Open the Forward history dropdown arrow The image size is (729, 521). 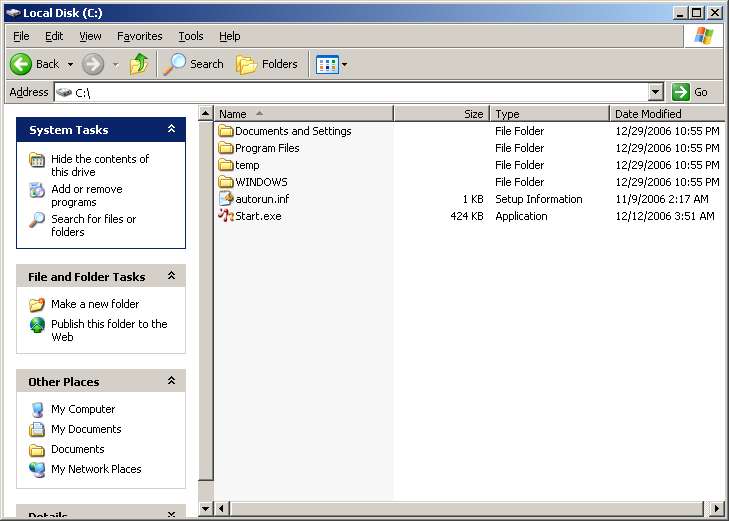[115, 65]
